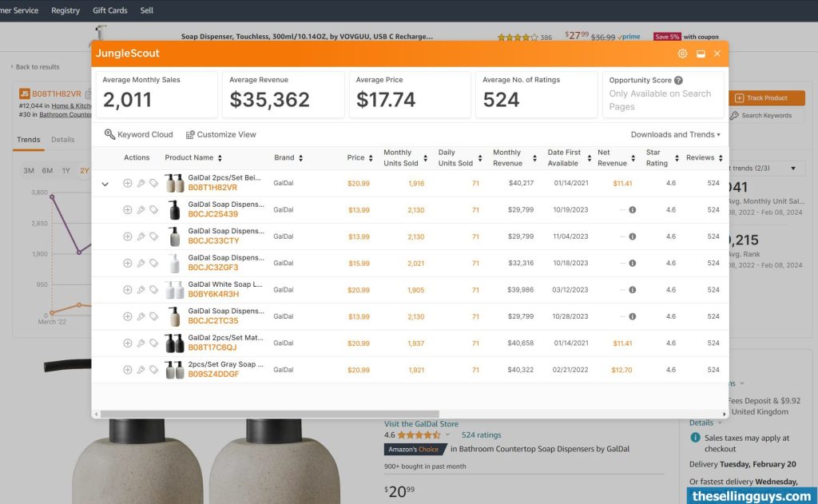Viewport: 818px width, 504px height.
Task: Click pin icon for B0CJC33CTY row
Action: [141, 236]
